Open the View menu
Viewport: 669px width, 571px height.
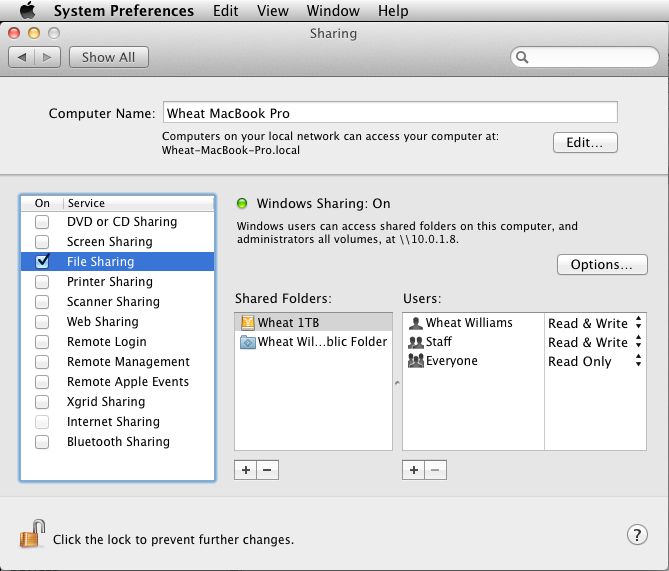tap(273, 11)
